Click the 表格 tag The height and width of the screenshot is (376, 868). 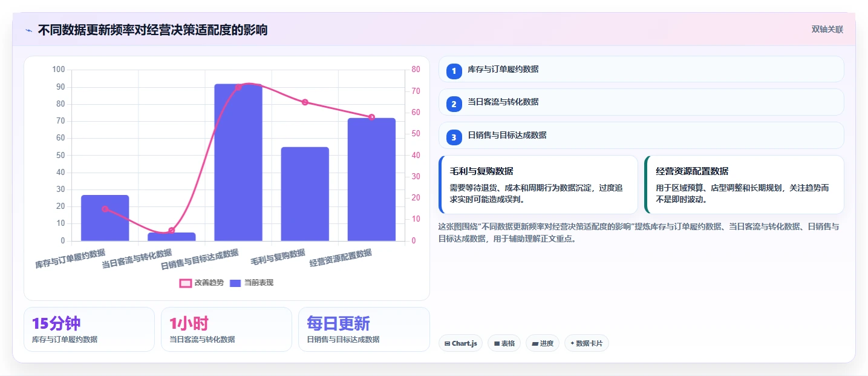click(504, 343)
